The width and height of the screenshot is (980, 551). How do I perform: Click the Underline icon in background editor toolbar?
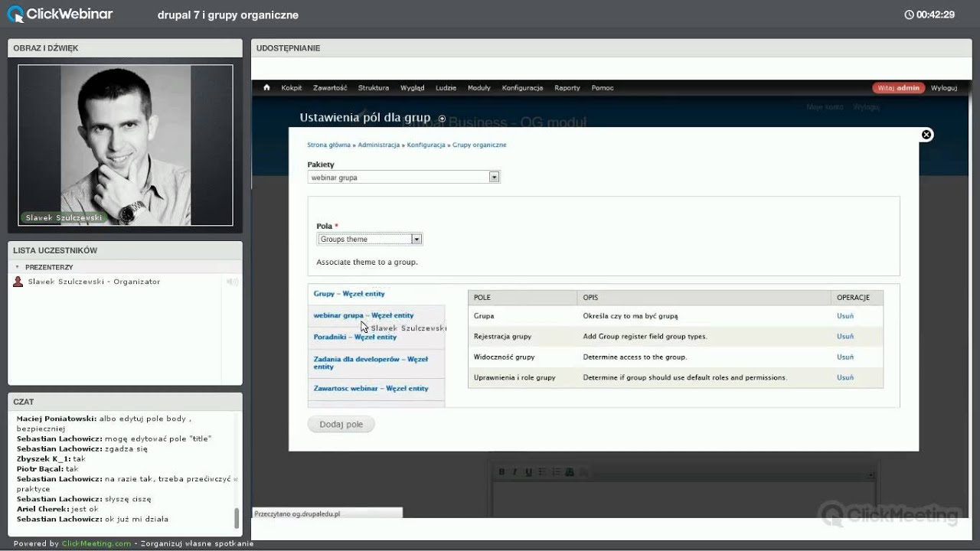528,472
